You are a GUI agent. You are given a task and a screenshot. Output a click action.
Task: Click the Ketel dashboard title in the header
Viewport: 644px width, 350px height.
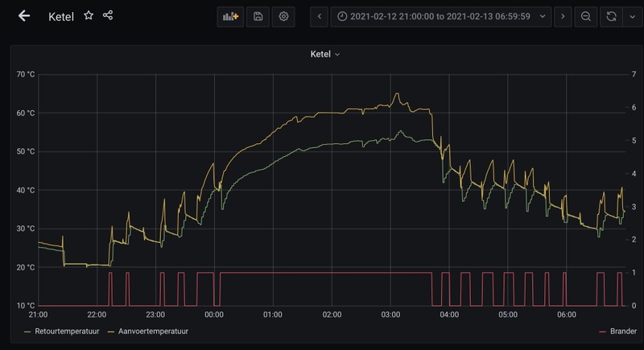[61, 16]
